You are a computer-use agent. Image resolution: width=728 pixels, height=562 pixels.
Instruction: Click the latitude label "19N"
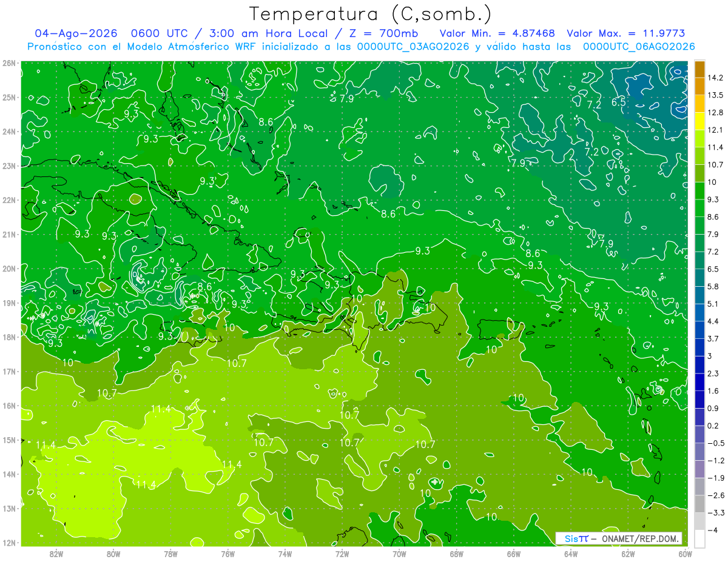pyautogui.click(x=9, y=303)
